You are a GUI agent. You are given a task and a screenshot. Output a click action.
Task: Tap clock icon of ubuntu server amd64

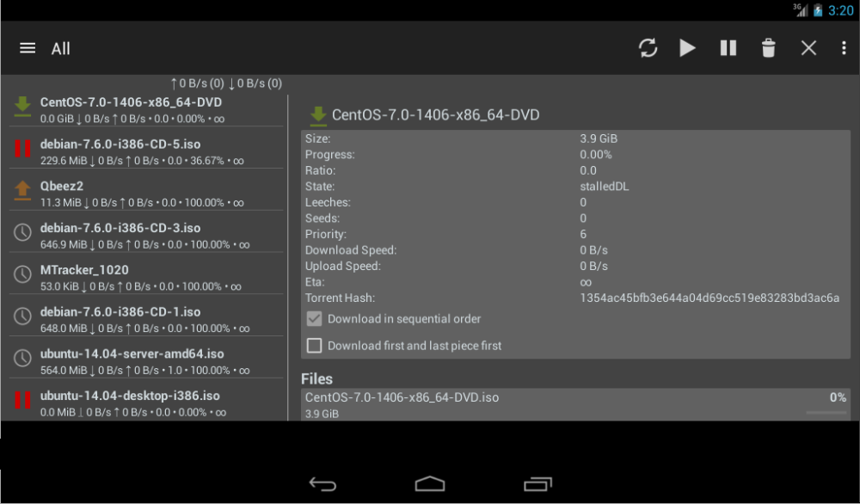tap(22, 358)
